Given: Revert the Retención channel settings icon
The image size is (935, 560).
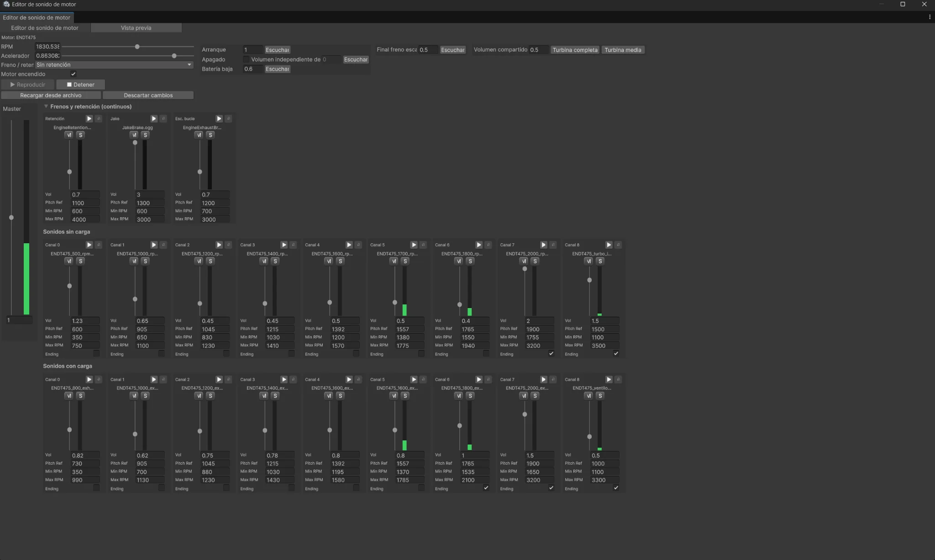Looking at the screenshot, I should 99,119.
